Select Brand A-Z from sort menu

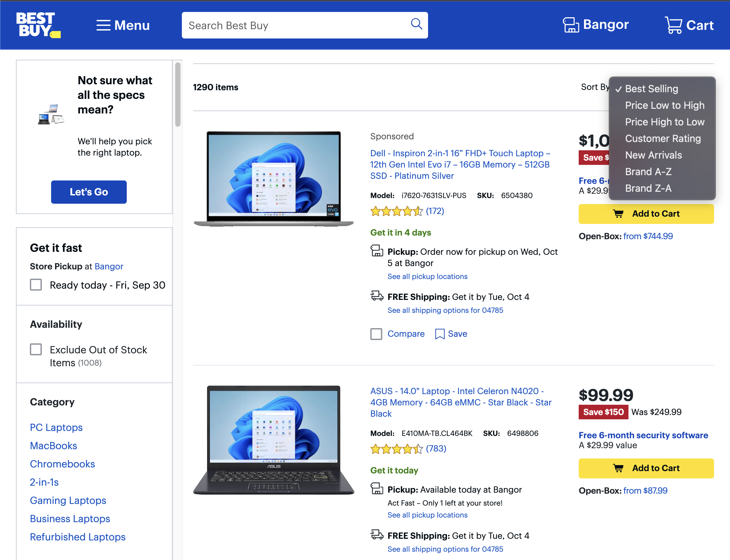648,171
